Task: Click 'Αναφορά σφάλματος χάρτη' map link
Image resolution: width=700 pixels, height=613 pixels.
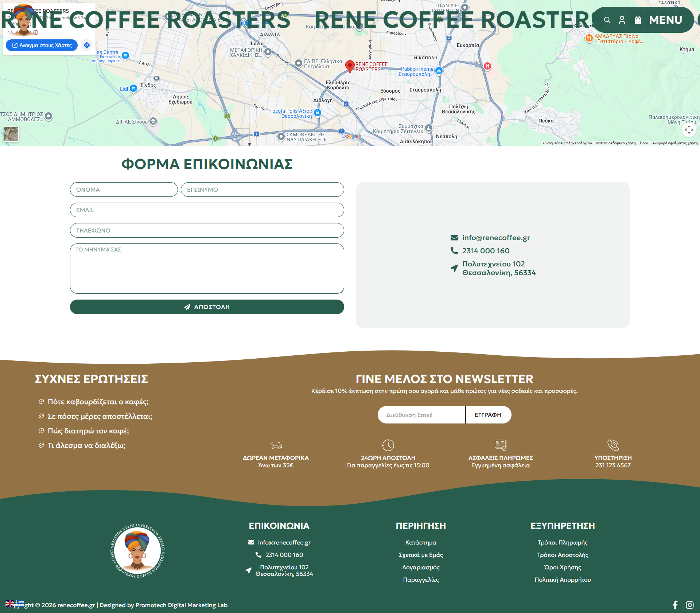Action: point(675,143)
